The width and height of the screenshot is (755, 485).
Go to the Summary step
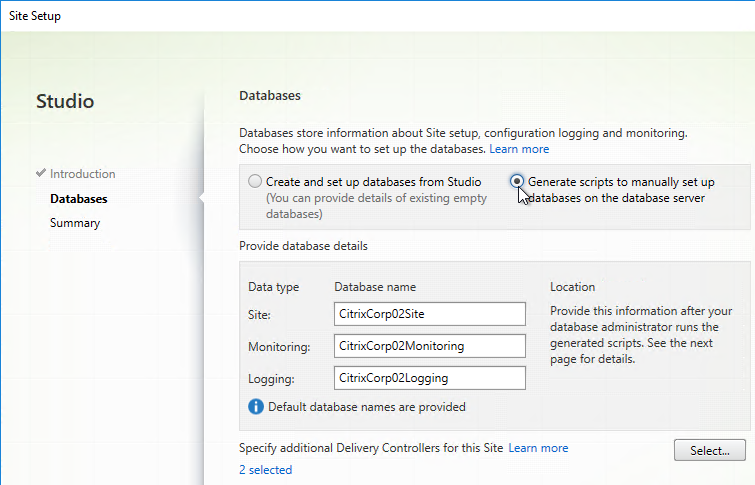pyautogui.click(x=75, y=223)
